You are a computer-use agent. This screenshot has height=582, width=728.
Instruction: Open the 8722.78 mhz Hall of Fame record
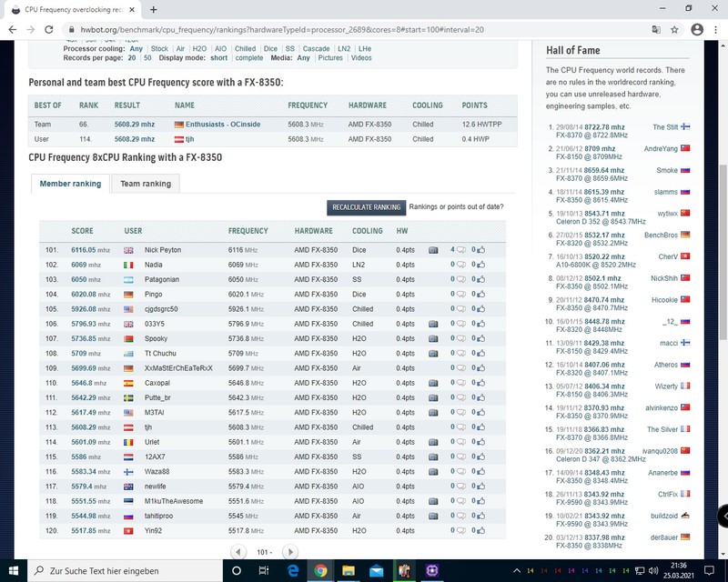coord(604,127)
